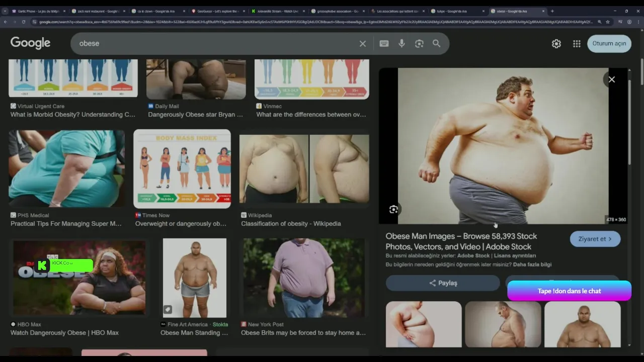Open the Vinmec colored chart image
Viewport: 644px width, 362px height.
311,79
